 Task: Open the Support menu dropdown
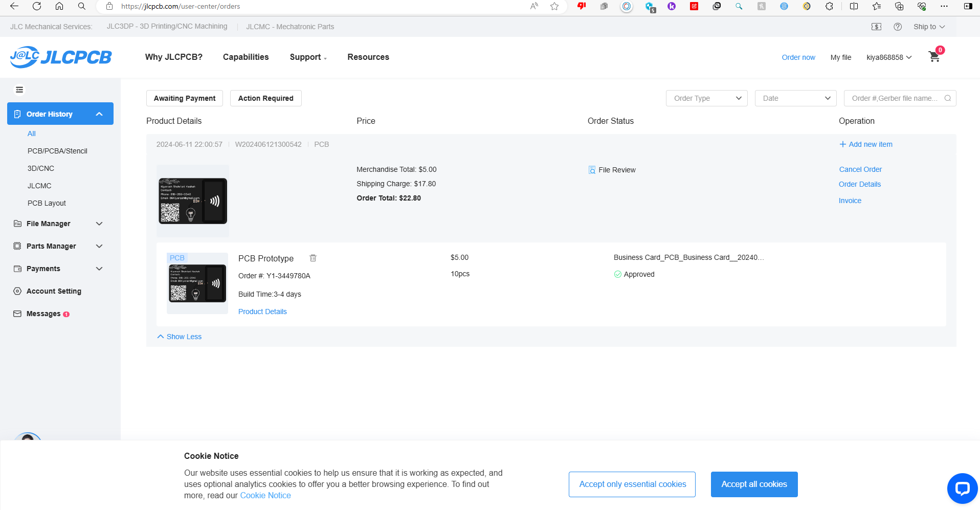tap(308, 57)
